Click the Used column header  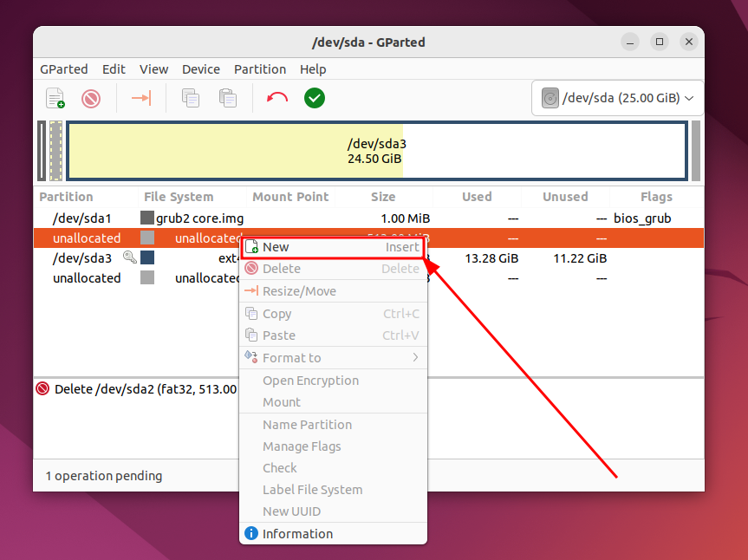point(477,197)
